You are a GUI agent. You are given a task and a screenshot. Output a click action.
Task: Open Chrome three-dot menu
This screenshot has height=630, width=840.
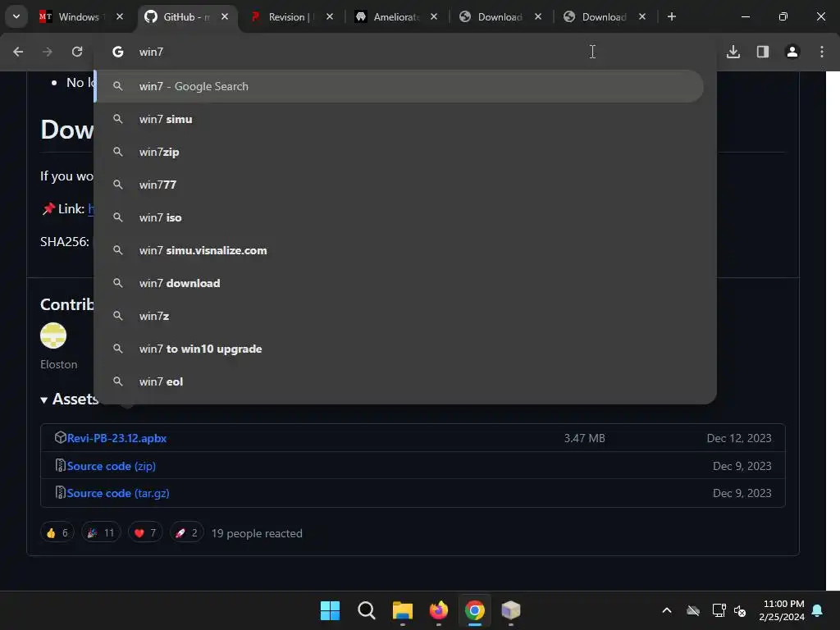822,52
